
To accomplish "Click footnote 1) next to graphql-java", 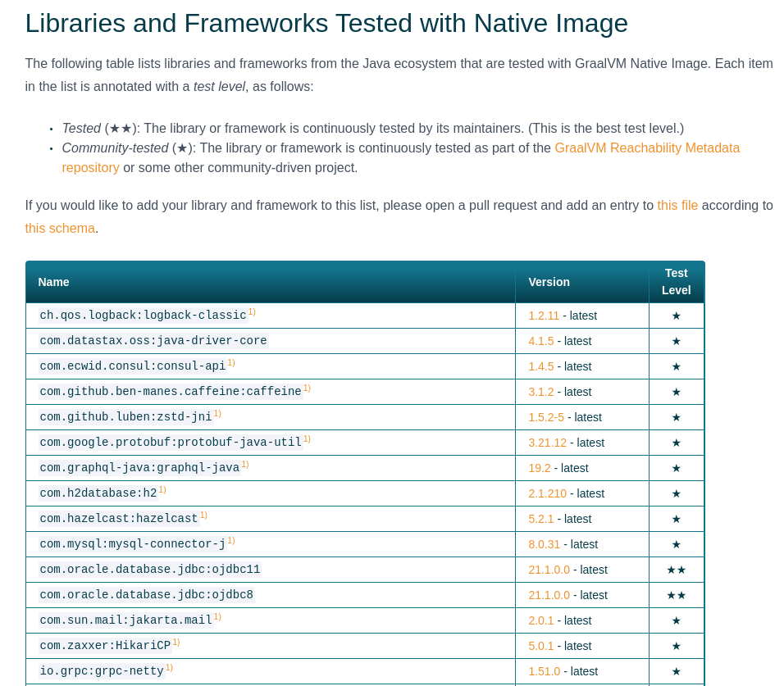I will [x=245, y=465].
